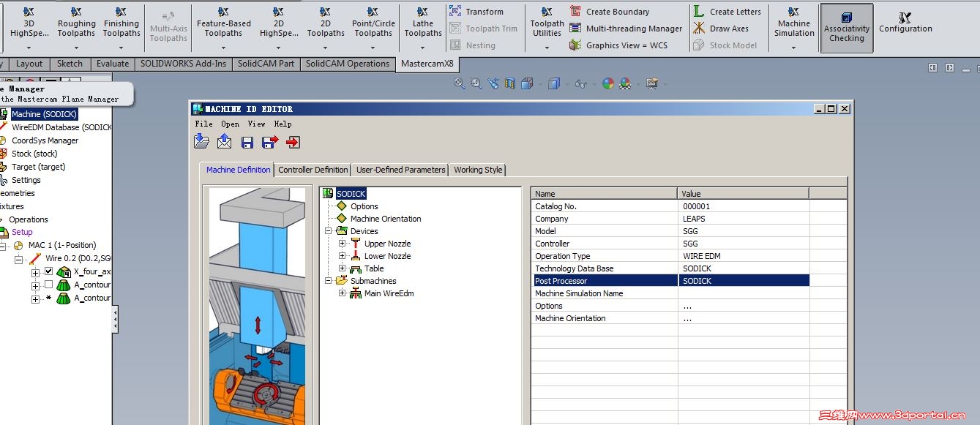Image resolution: width=980 pixels, height=425 pixels.
Task: Expand the Main WireEdm node
Action: click(342, 293)
